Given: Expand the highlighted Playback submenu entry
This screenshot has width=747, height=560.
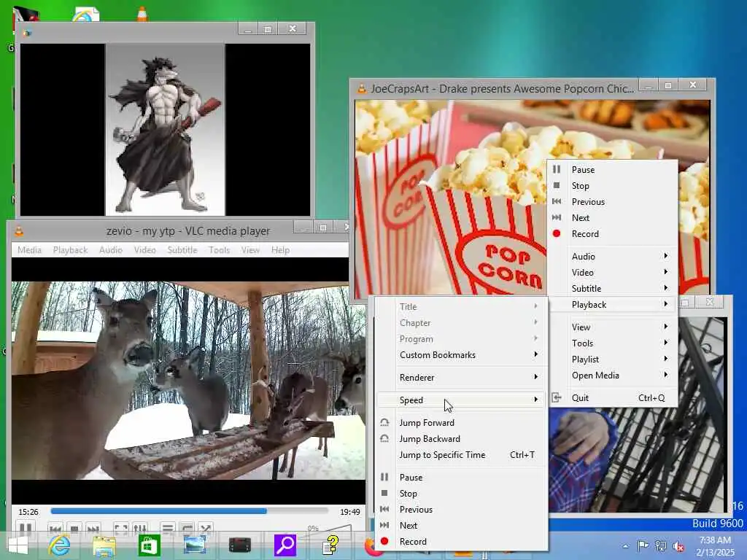Looking at the screenshot, I should (x=613, y=304).
